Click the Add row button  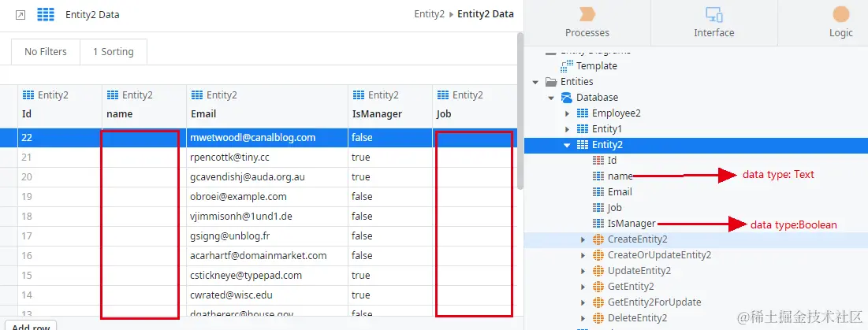[x=31, y=326]
